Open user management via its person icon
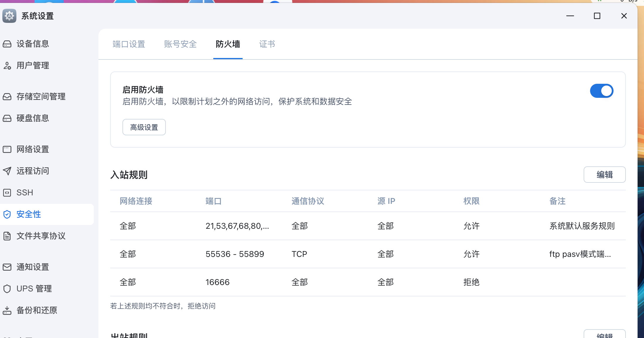 tap(7, 66)
